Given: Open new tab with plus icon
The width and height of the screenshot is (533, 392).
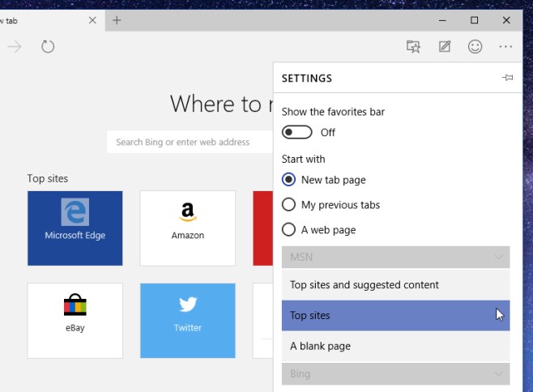Looking at the screenshot, I should click(117, 20).
